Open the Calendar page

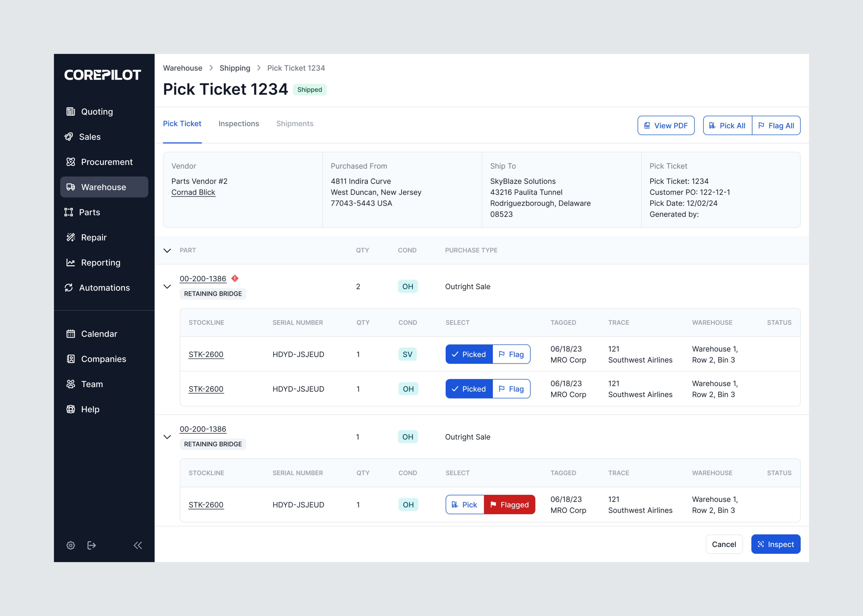[99, 334]
